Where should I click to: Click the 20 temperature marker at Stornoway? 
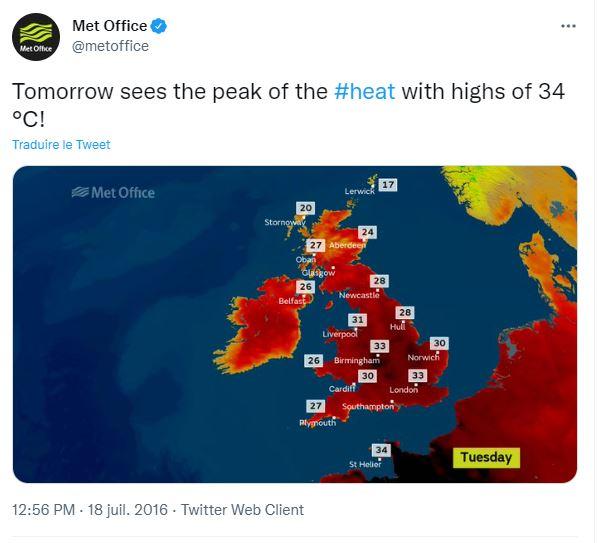coord(305,208)
